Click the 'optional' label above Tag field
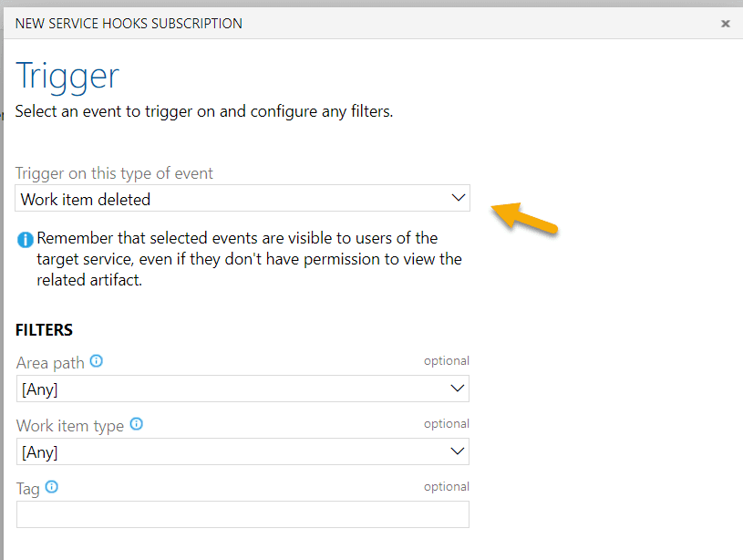 446,487
